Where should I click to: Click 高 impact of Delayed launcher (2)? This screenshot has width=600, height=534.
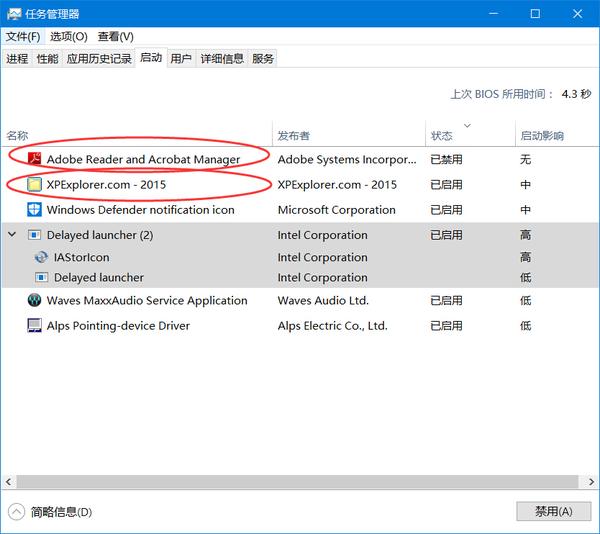(x=525, y=235)
